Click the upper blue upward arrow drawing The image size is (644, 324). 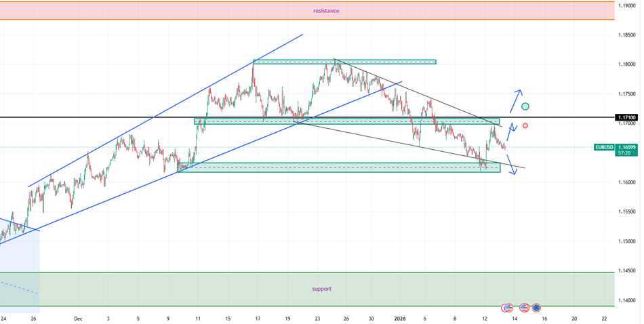coord(516,101)
